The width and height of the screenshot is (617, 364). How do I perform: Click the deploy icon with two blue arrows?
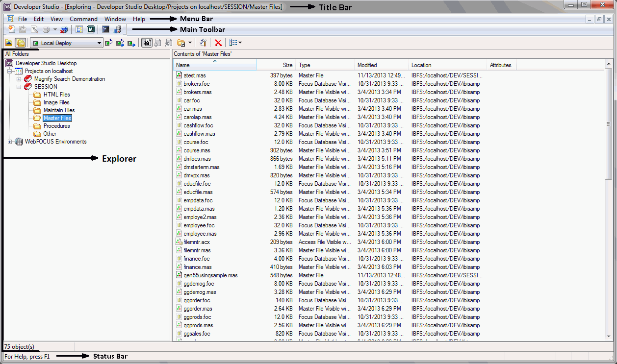coord(120,43)
